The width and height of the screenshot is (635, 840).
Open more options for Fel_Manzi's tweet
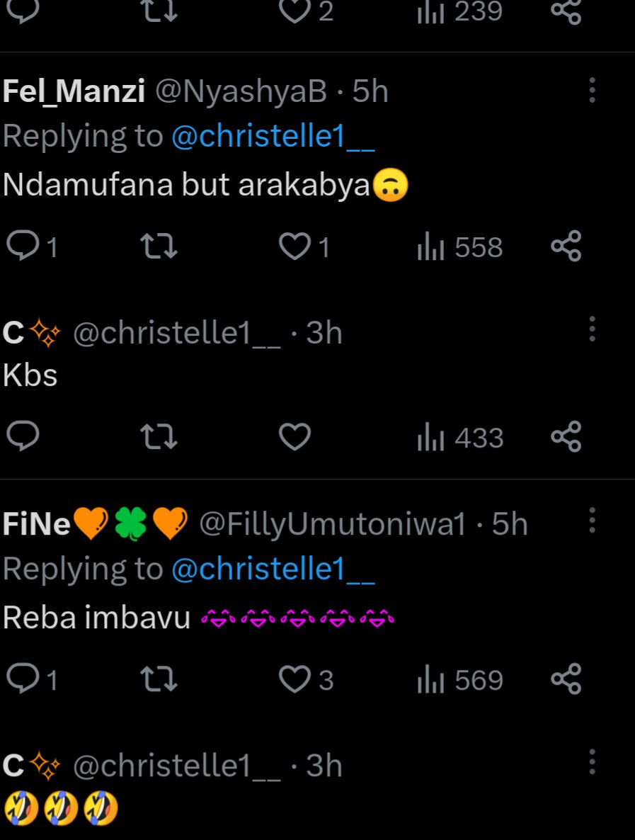pyautogui.click(x=592, y=90)
